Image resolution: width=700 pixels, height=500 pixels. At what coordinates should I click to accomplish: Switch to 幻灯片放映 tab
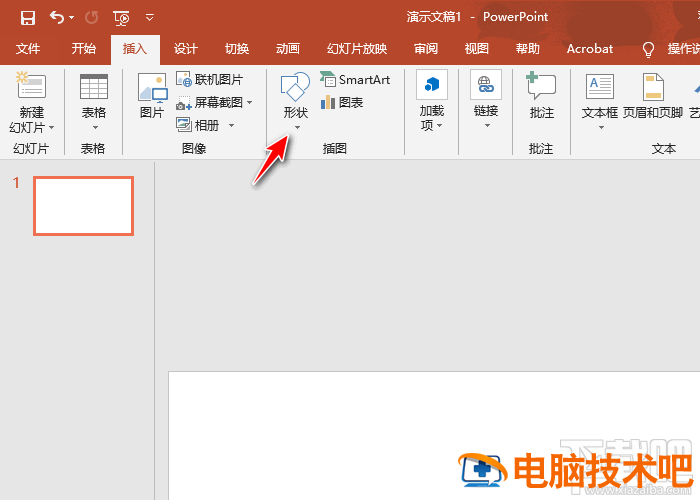(x=357, y=49)
